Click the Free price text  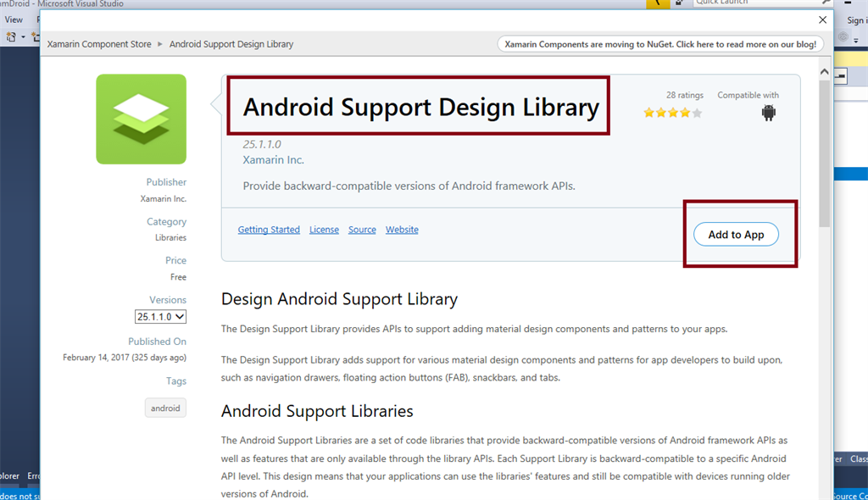point(178,277)
